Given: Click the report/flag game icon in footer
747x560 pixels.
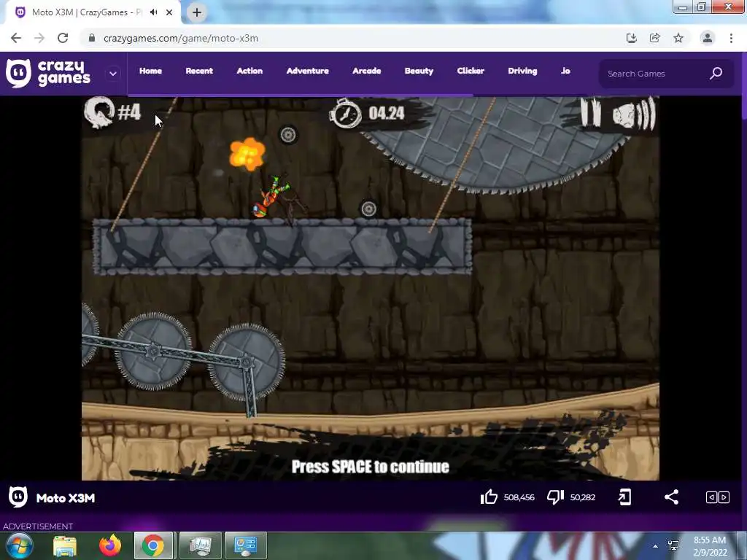Looking at the screenshot, I should click(624, 497).
